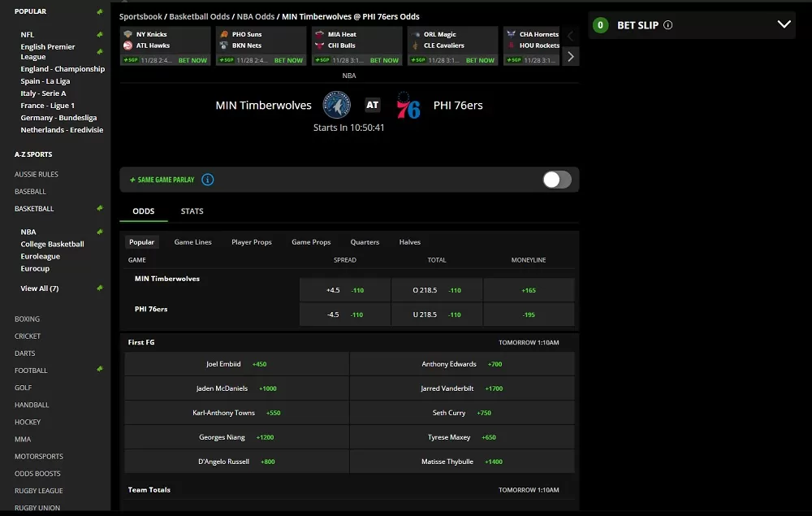Click the pin icon beside BASKETBALL
Screen dimensions: 812x516
coord(99,208)
